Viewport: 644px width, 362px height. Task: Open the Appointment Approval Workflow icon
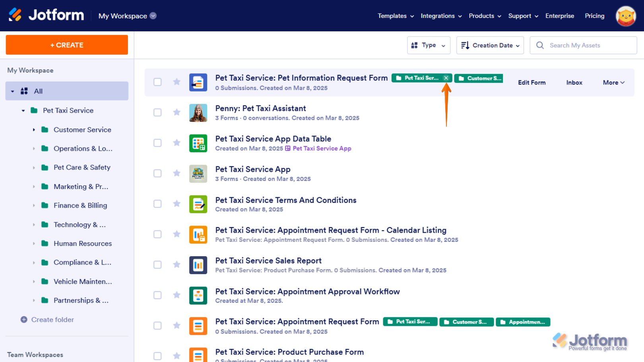198,295
